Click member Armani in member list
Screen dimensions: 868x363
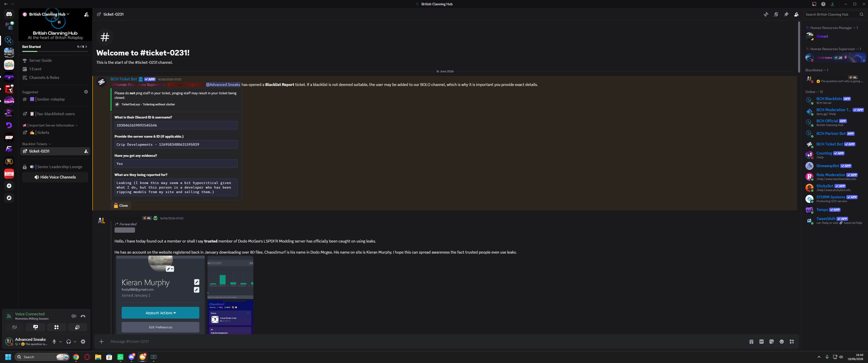pos(835,36)
